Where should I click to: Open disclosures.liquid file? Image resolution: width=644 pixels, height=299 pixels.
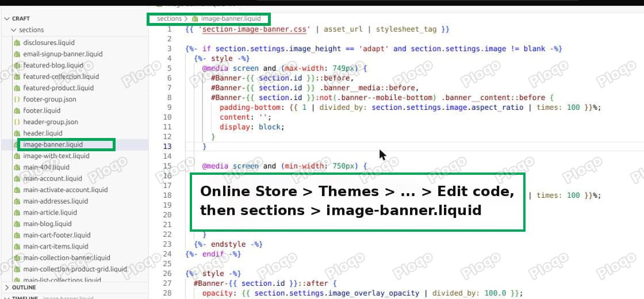coord(49,43)
